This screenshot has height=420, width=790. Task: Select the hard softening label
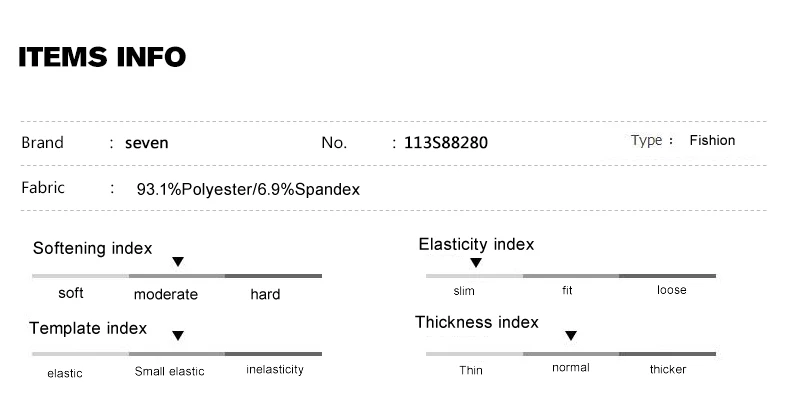click(x=265, y=294)
